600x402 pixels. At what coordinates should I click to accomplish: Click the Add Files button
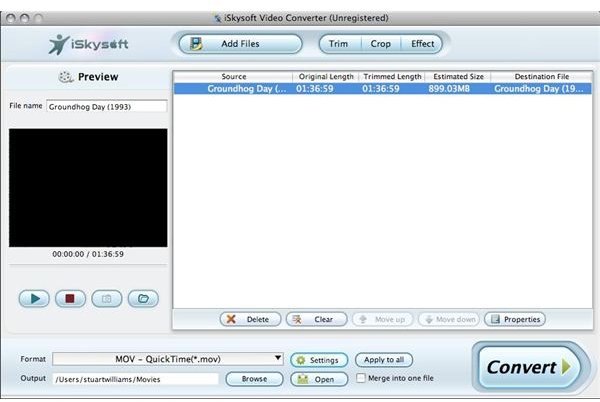click(240, 44)
